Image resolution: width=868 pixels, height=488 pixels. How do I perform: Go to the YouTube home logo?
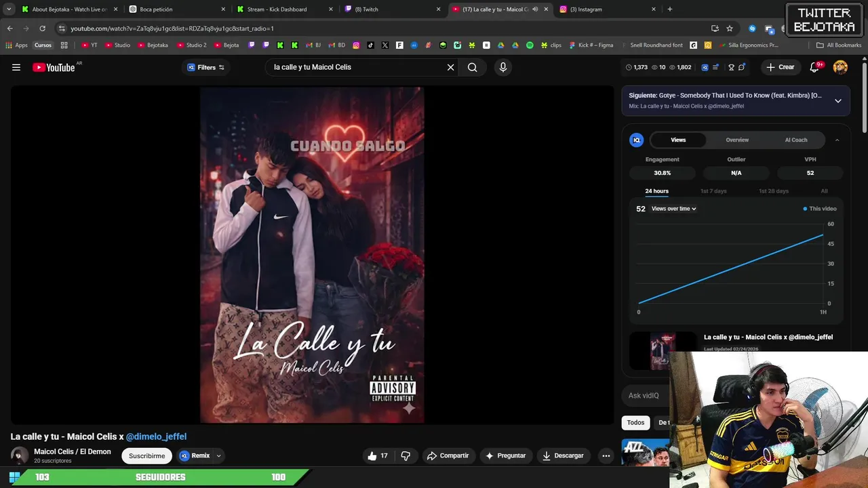[x=54, y=67]
